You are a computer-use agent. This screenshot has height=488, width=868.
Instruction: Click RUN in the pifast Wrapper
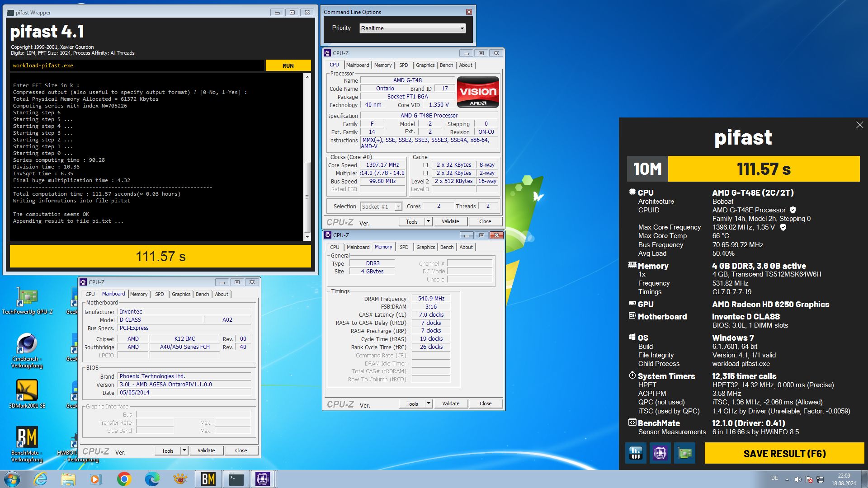tap(288, 66)
